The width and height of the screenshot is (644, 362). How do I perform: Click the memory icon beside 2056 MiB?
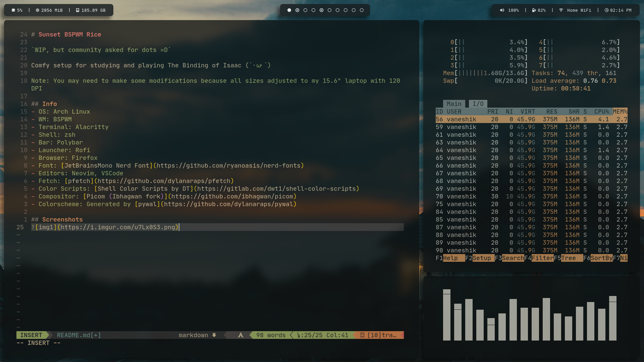coord(38,10)
